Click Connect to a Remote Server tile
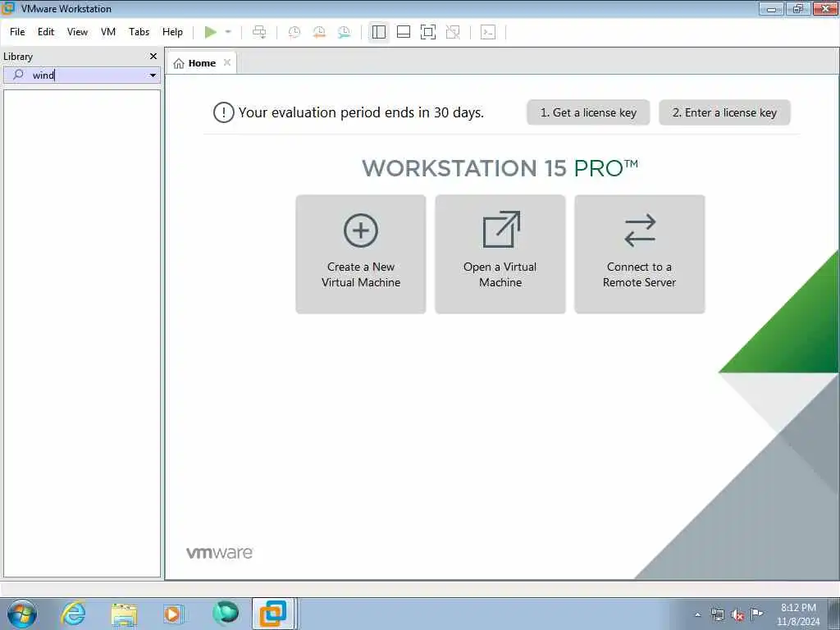Viewport: 840px width, 630px height. point(640,254)
